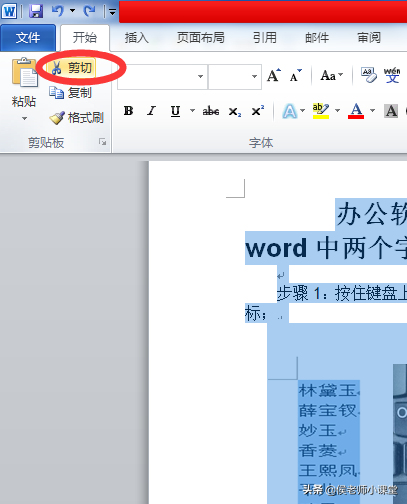The height and width of the screenshot is (504, 407).
Task: Toggle Character Shading icon
Action: [x=391, y=111]
